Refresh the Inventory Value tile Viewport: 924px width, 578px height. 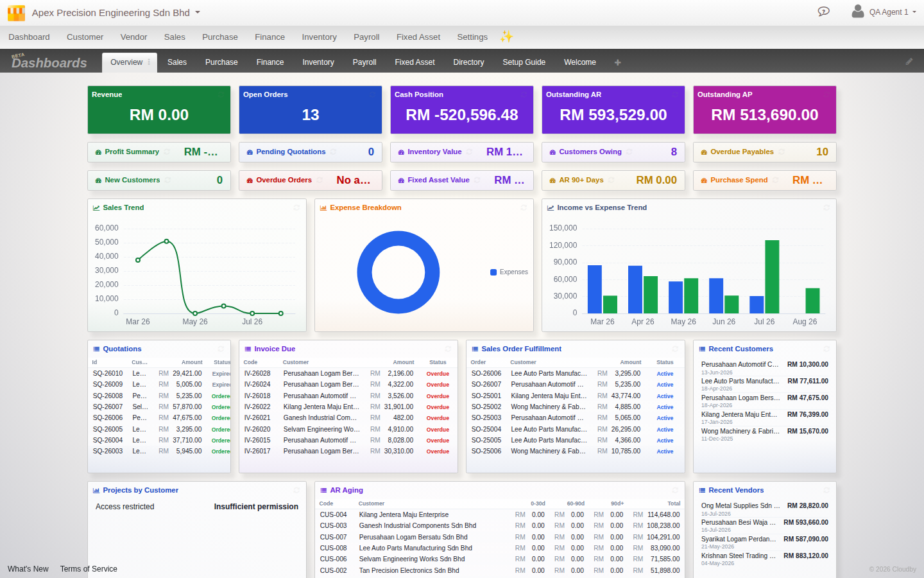[469, 152]
